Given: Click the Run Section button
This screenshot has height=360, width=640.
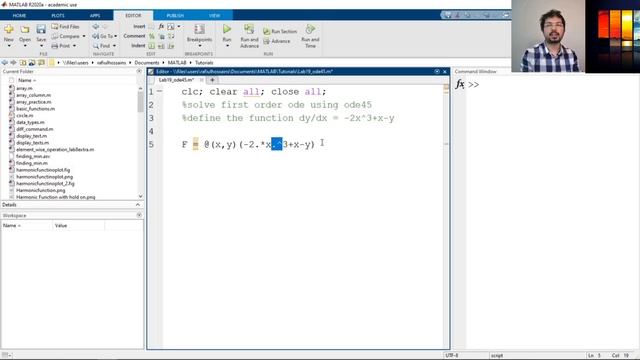Looking at the screenshot, I should [280, 31].
